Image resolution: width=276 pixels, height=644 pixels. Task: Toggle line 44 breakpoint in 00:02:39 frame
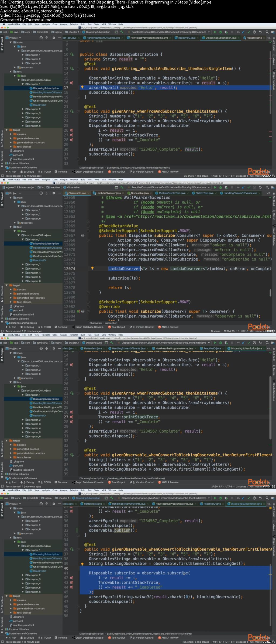click(71, 587)
